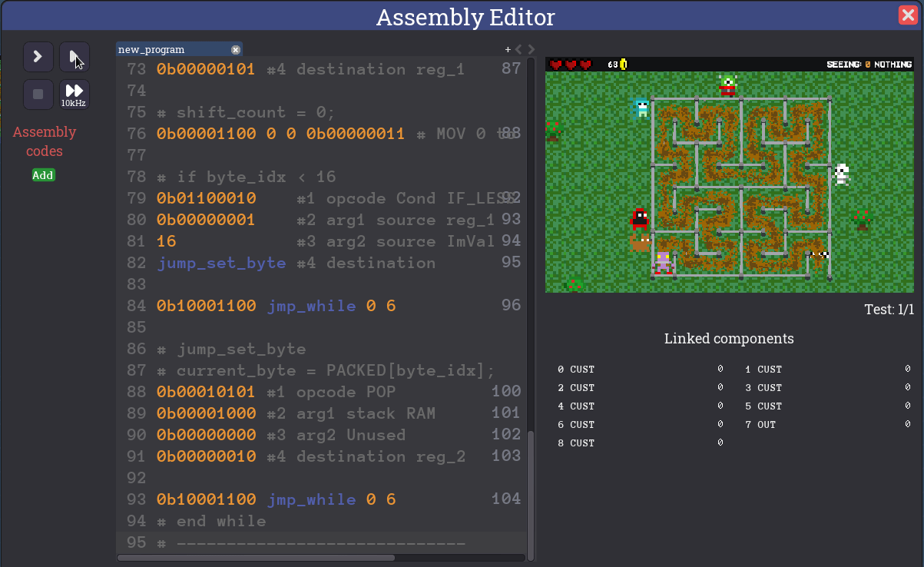Close the new_program tab via its x icon
This screenshot has width=924, height=567.
(236, 49)
